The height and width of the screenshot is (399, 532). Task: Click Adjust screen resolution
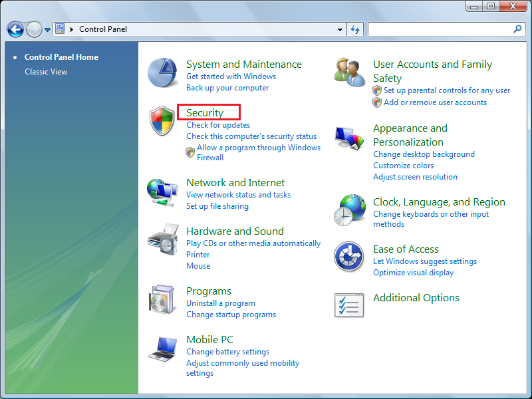pos(415,177)
